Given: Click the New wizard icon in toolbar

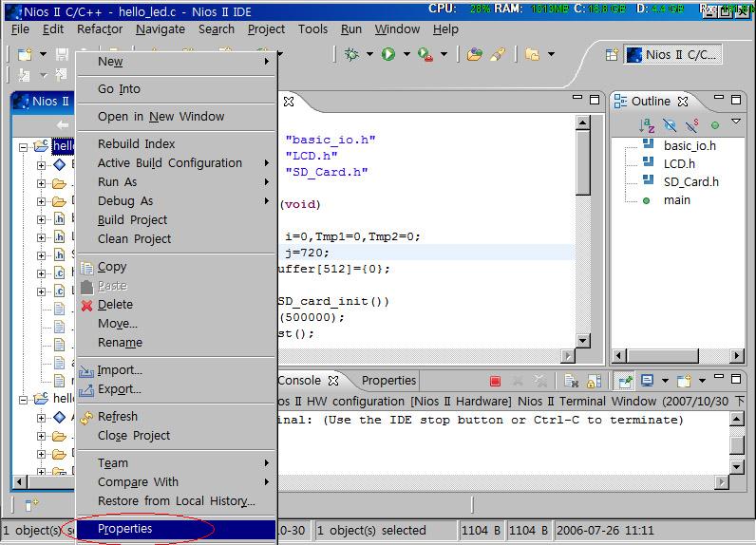Looking at the screenshot, I should click(x=24, y=54).
